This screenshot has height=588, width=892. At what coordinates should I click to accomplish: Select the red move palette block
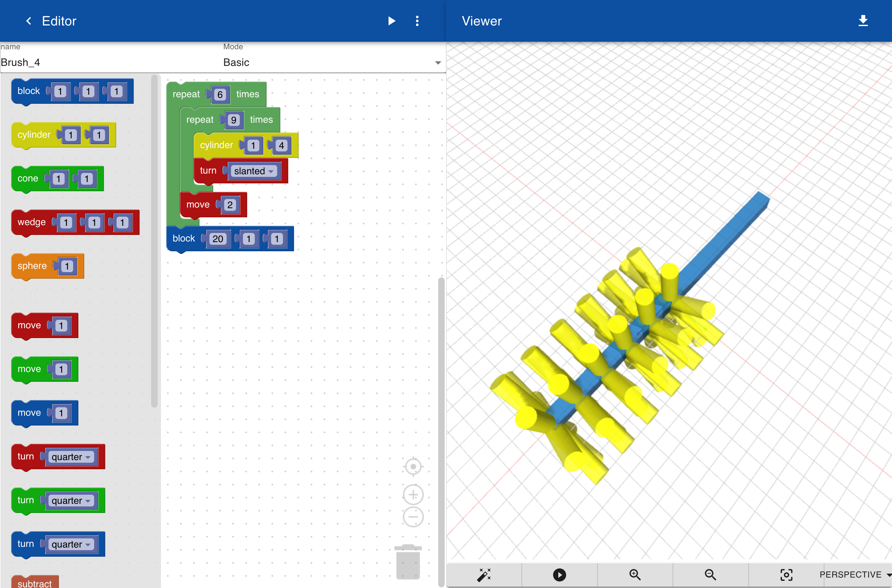tap(29, 325)
